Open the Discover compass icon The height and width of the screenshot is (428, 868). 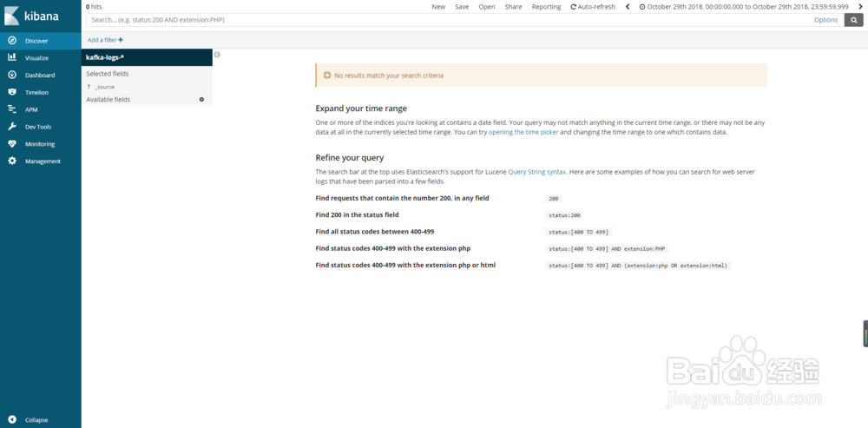point(12,41)
